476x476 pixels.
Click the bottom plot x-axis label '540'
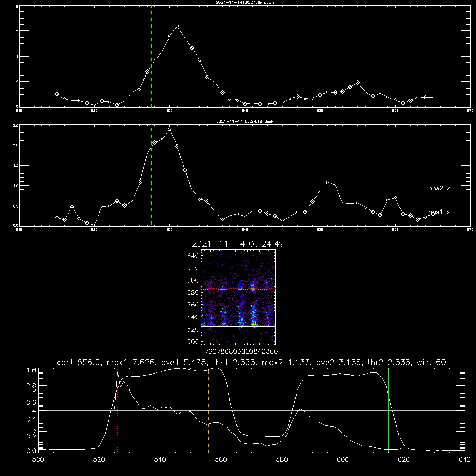tap(160, 460)
